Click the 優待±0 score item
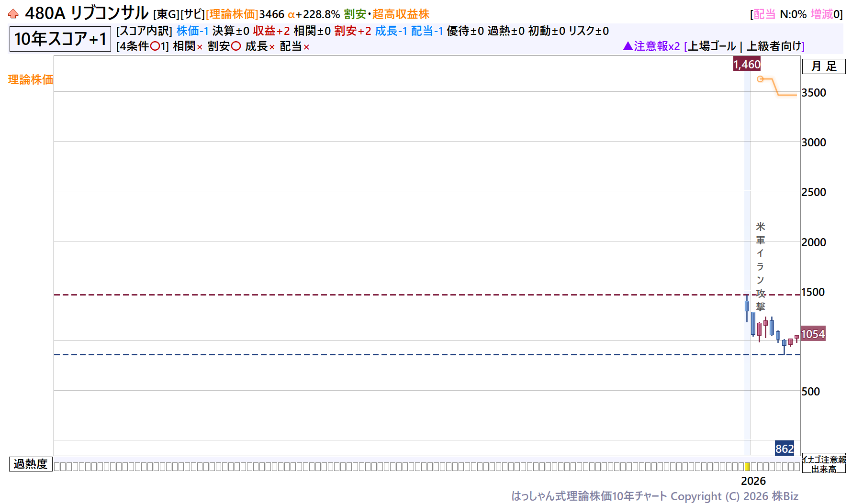 tap(465, 31)
